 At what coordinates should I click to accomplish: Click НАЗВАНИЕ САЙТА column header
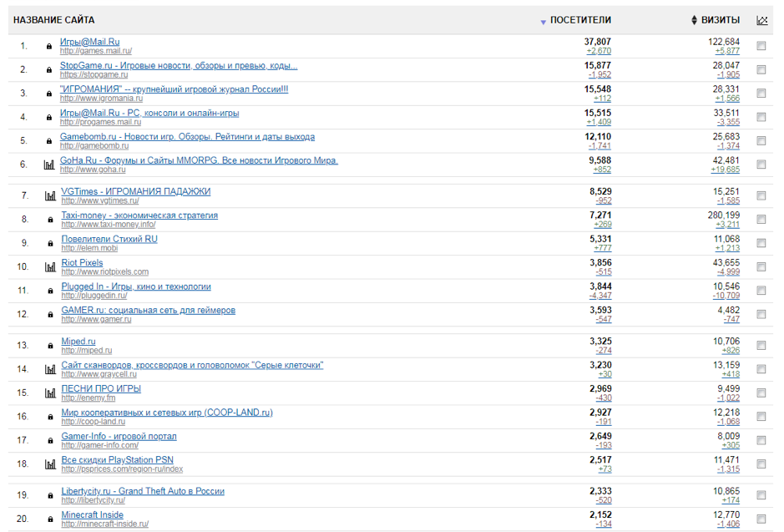(x=54, y=20)
